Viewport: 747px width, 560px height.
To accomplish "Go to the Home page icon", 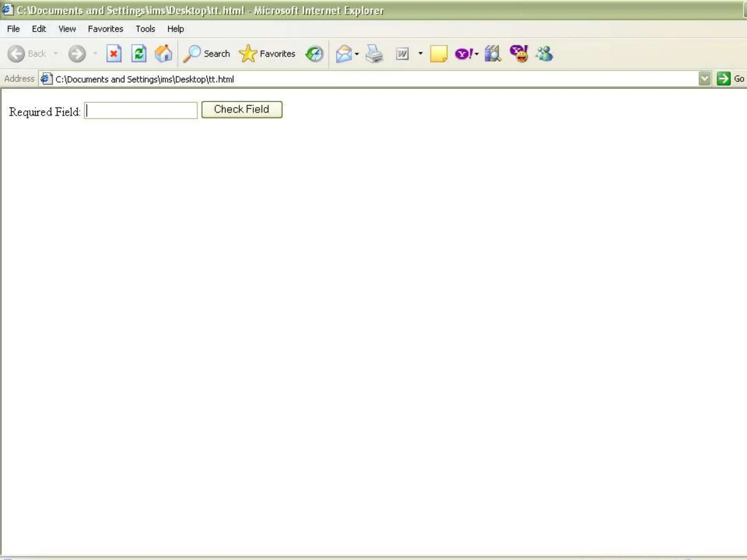I will tap(163, 54).
